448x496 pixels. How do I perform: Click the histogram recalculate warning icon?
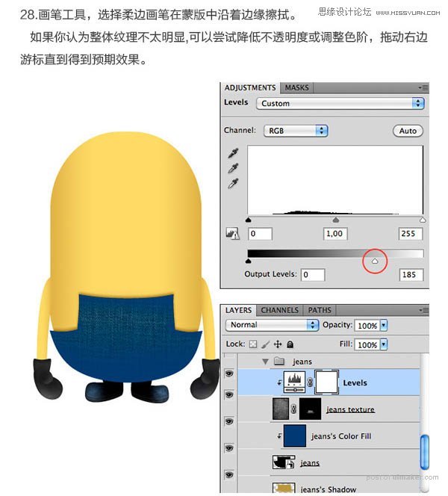(x=232, y=234)
